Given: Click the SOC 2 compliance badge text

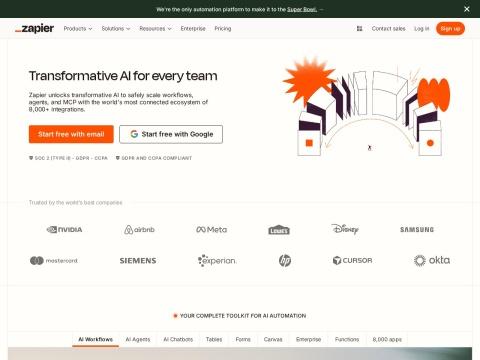Looking at the screenshot, I should point(68,158).
